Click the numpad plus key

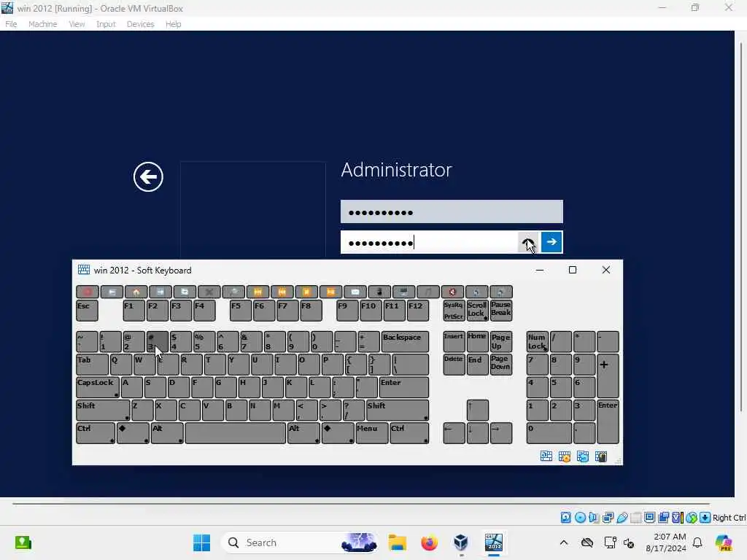(608, 376)
